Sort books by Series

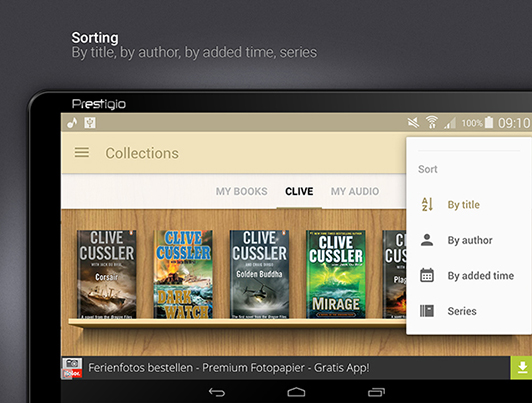pyautogui.click(x=462, y=311)
